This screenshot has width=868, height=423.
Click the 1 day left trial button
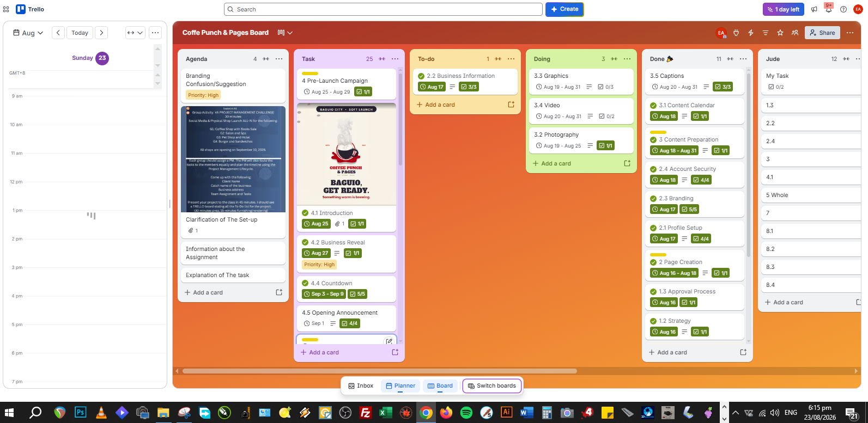[783, 9]
